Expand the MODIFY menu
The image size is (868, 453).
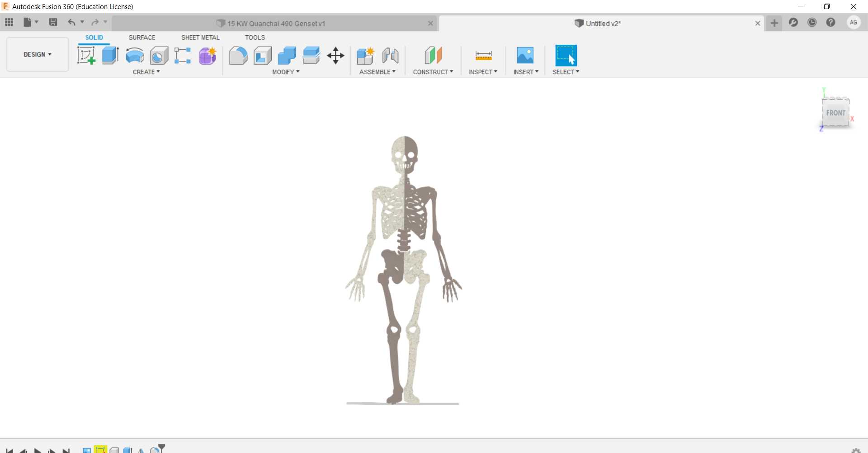286,72
